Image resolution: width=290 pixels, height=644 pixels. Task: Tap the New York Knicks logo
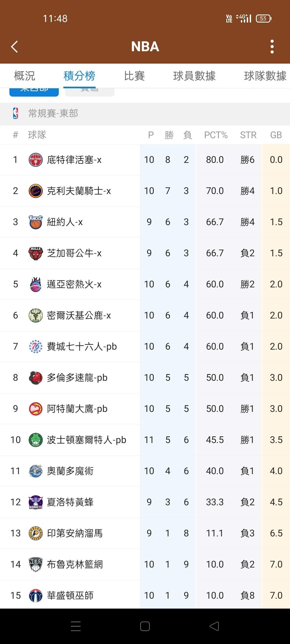tap(36, 222)
